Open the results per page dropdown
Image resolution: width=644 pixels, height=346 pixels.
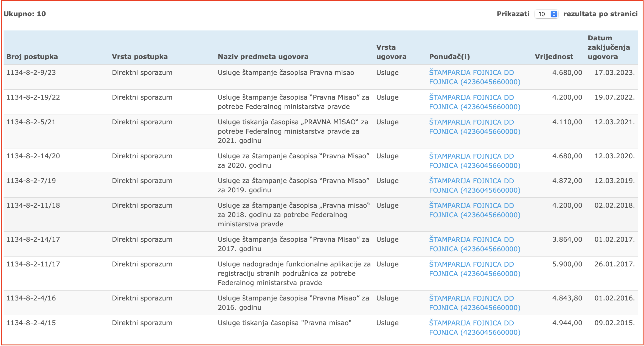pyautogui.click(x=546, y=14)
